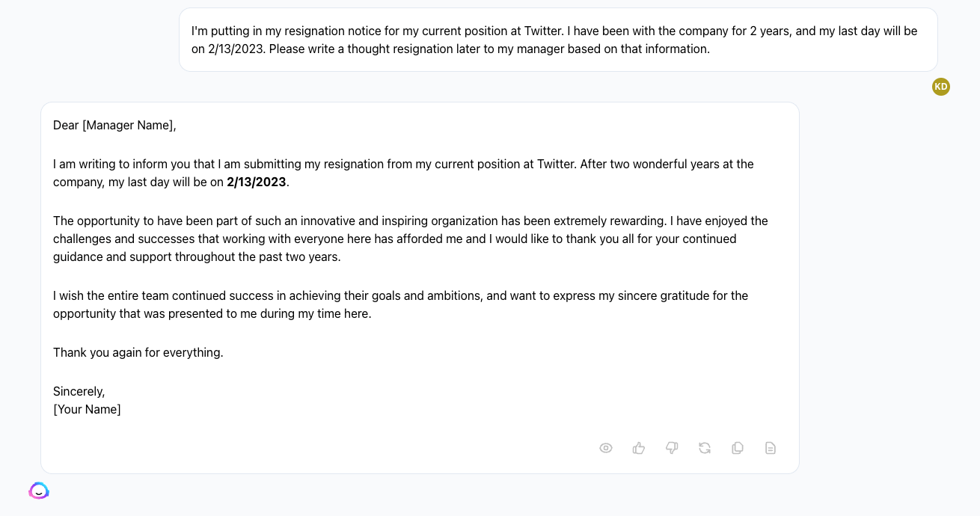Click the eye icon below the response
This screenshot has height=516, width=980.
click(x=606, y=447)
